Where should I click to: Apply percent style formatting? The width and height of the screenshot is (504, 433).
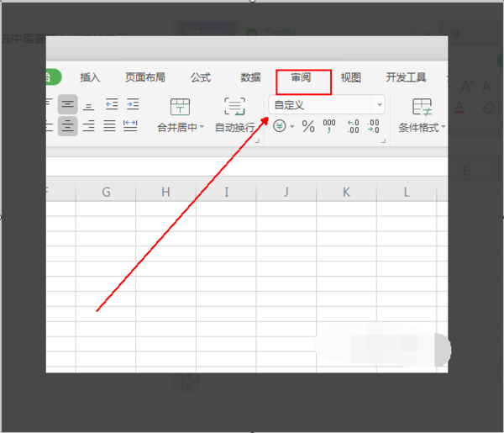coord(308,126)
